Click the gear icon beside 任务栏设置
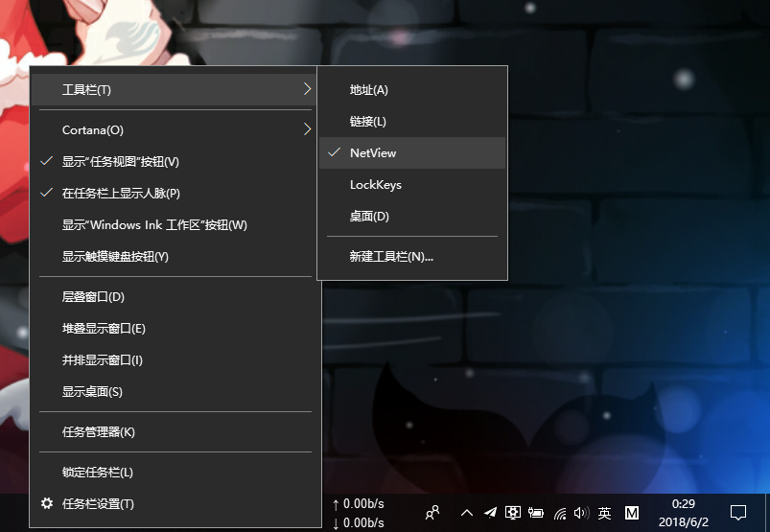770x532 pixels. click(47, 503)
